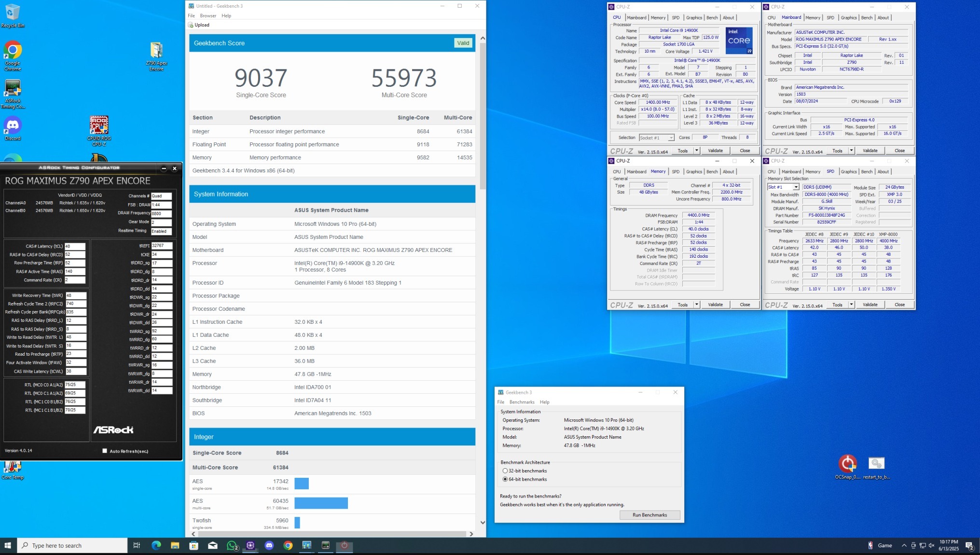Open the notification center icon
Viewport: 980px width, 555px height.
(969, 546)
